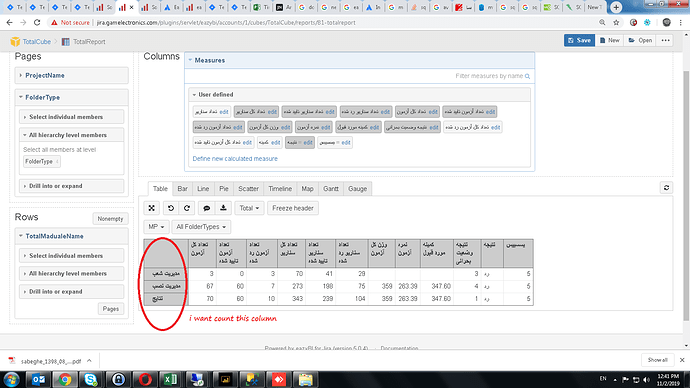Toggle the Nonempty rows option
This screenshot has width=690, height=388.
click(110, 219)
